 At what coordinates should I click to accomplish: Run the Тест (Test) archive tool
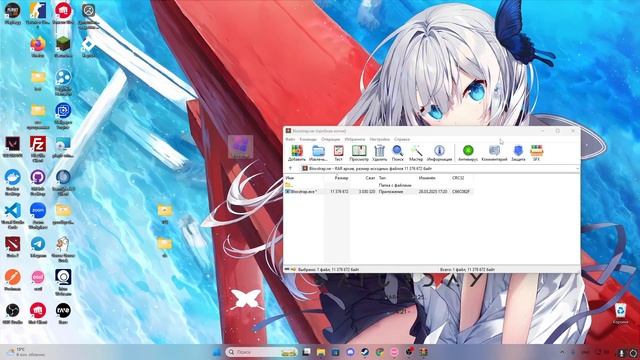coord(338,153)
